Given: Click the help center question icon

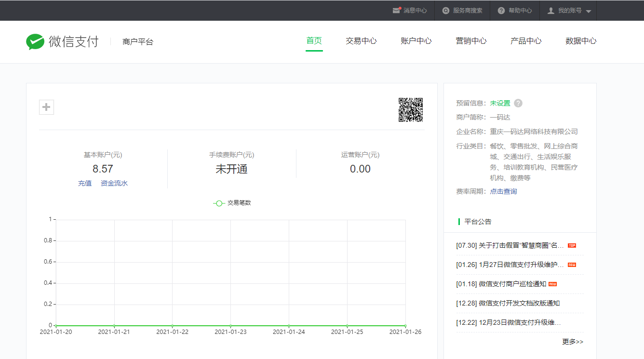Looking at the screenshot, I should (x=501, y=11).
